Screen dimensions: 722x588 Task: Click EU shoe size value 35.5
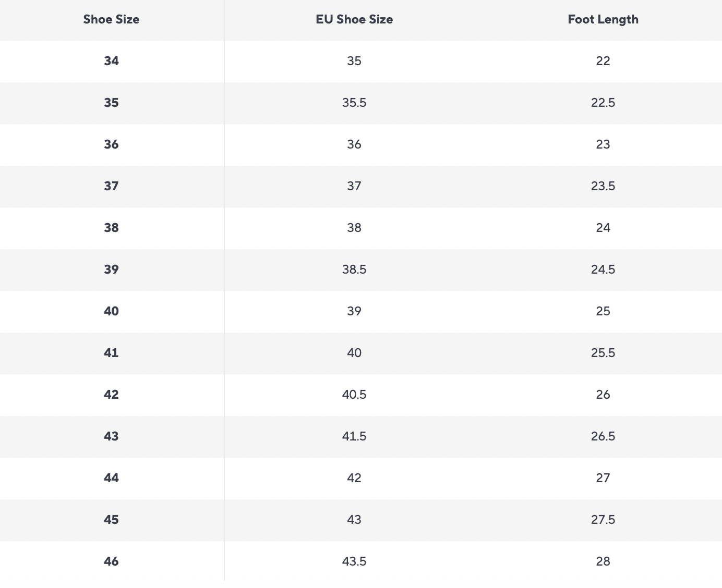(354, 103)
